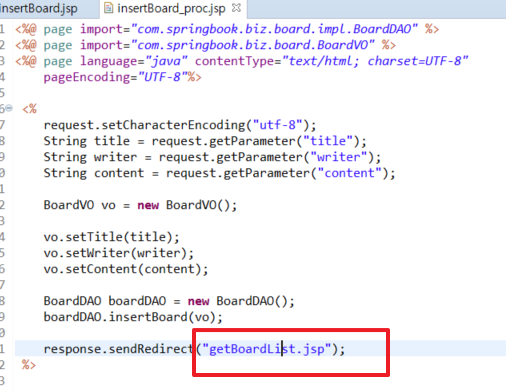Click the new keyword before BoardVO()
Image resolution: width=506 pixels, height=392 pixels.
[148, 205]
